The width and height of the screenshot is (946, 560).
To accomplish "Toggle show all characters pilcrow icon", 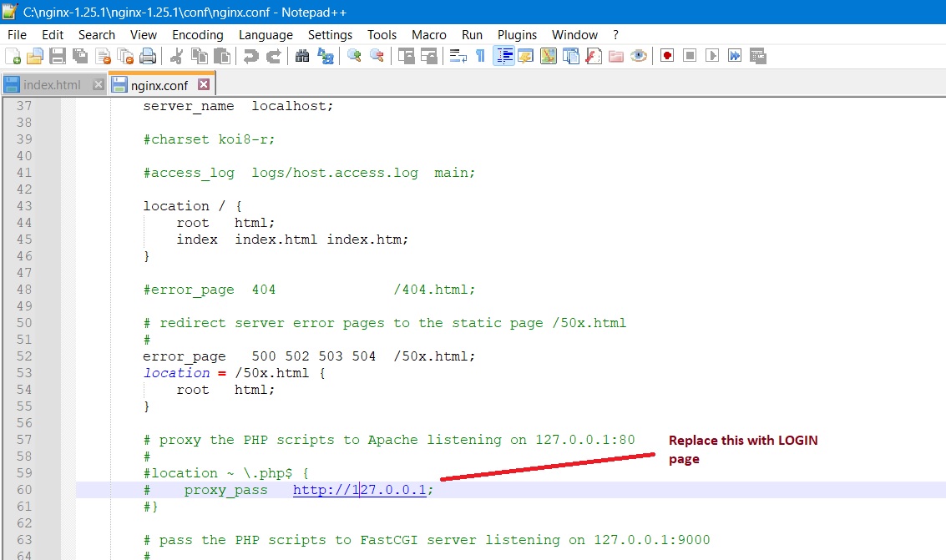I will (481, 56).
